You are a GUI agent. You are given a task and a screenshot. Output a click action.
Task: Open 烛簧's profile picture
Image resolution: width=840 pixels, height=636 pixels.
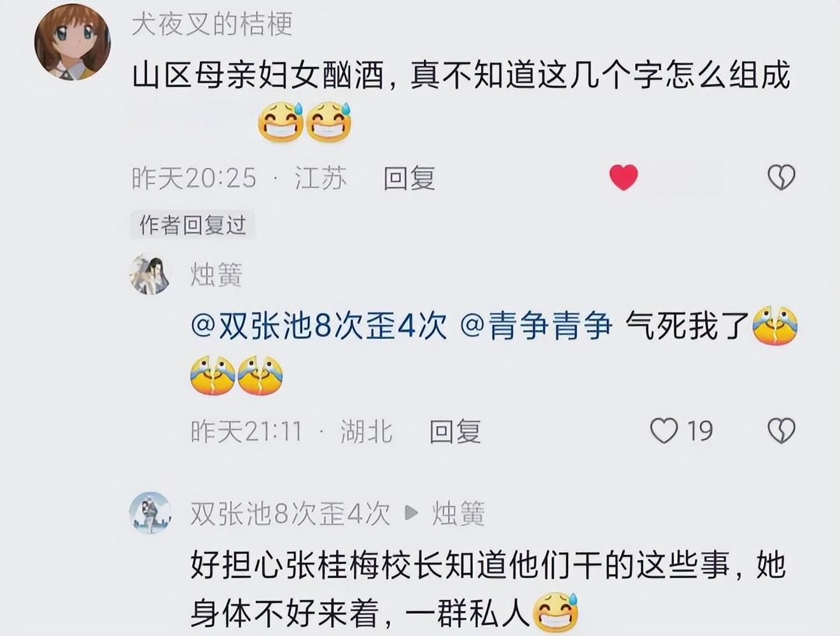tap(150, 274)
